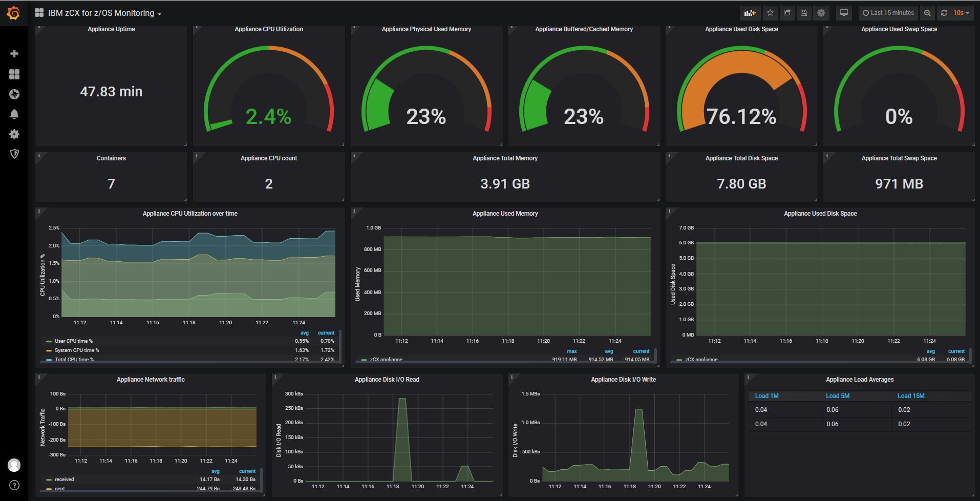Open the Configuration gear in sidebar
The height and width of the screenshot is (501, 980).
tap(14, 134)
